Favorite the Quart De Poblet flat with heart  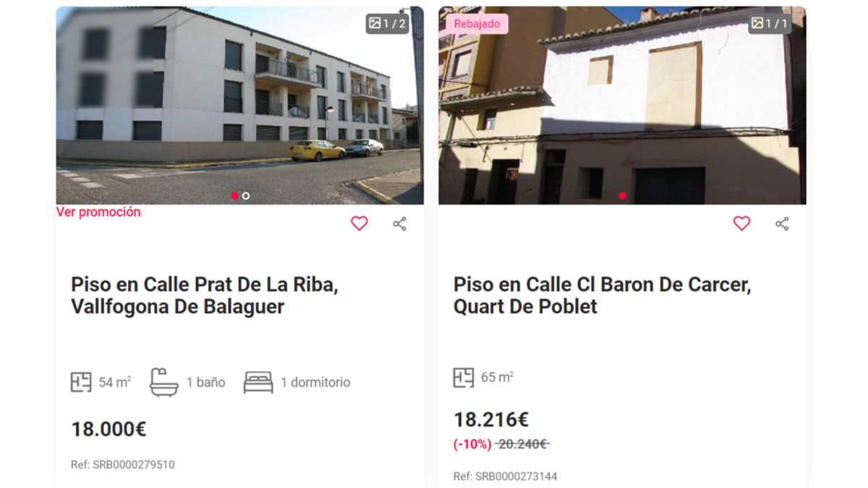point(742,223)
